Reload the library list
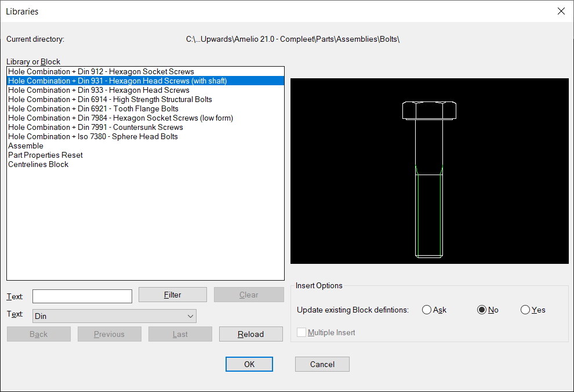 click(250, 334)
